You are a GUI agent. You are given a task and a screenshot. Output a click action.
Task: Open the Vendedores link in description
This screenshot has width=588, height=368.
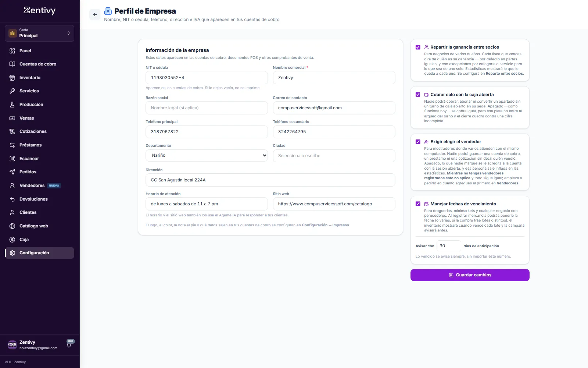coord(508,183)
